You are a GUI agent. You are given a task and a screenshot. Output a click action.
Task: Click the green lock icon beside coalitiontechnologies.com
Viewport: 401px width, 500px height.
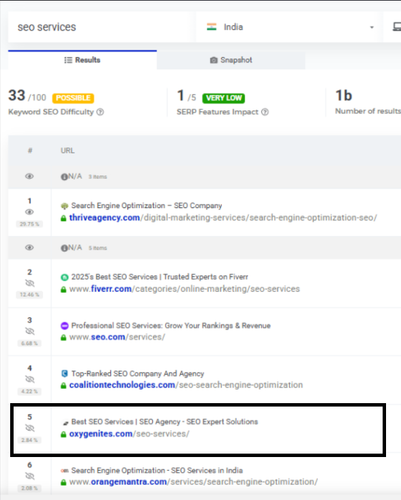click(x=63, y=386)
